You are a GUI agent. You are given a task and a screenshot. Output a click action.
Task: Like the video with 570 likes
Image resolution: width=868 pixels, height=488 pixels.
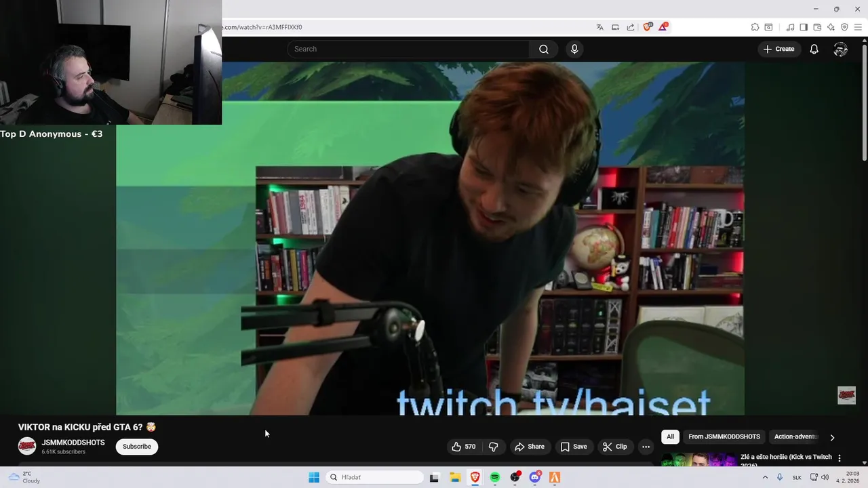coord(465,447)
